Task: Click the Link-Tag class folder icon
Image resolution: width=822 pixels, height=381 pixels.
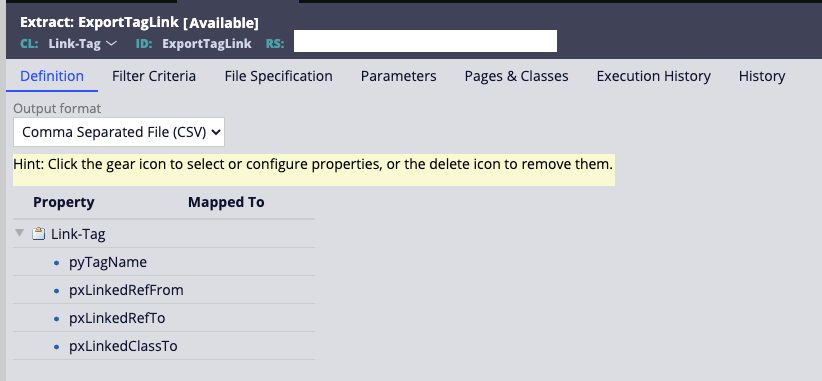Action: click(38, 234)
